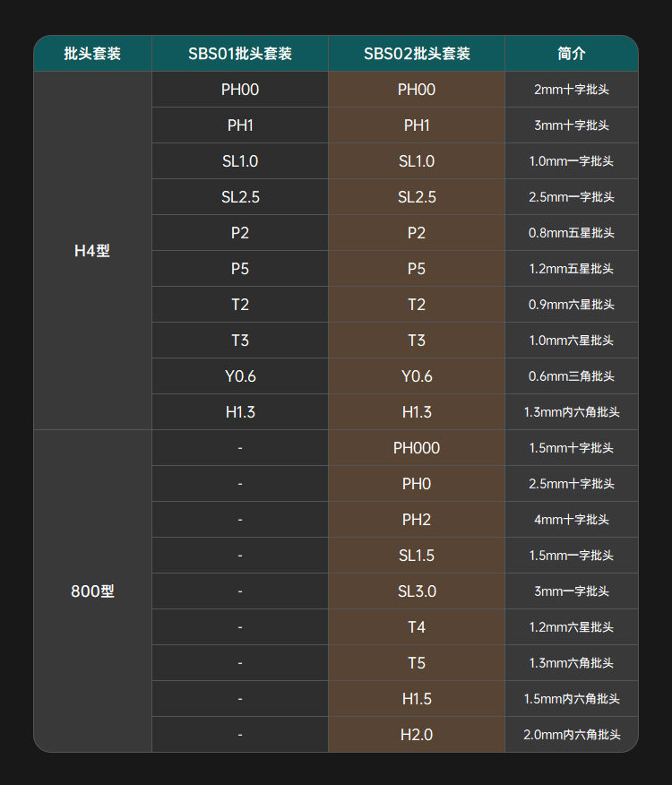The height and width of the screenshot is (785, 672).
Task: Click the SBS02批头套装 column header
Action: tap(417, 54)
